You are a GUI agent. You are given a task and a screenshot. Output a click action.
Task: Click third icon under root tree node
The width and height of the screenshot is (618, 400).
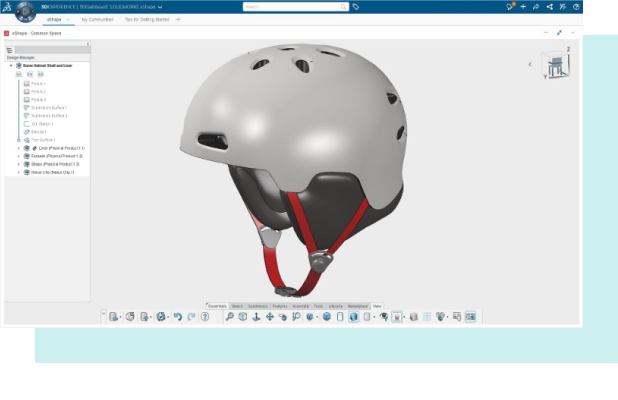[x=41, y=74]
